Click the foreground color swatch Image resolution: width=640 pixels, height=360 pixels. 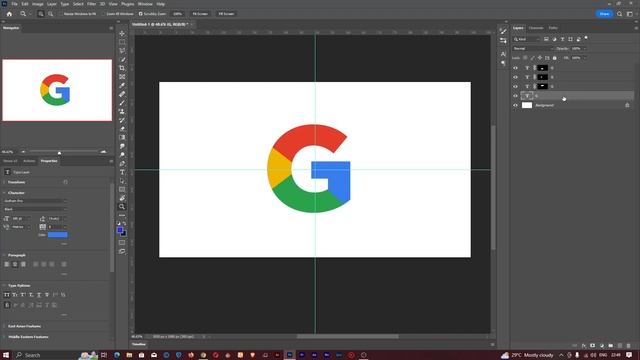point(120,231)
